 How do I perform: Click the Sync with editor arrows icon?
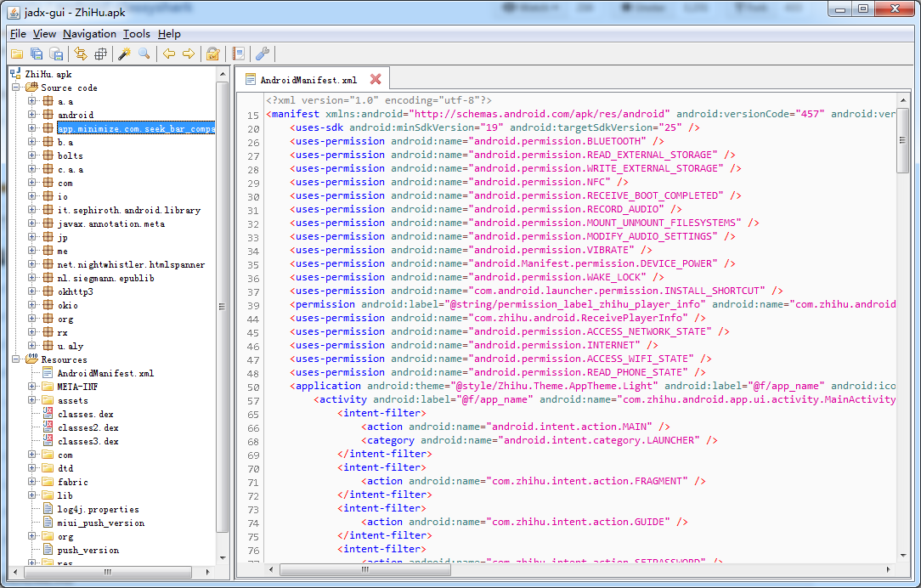pyautogui.click(x=81, y=54)
